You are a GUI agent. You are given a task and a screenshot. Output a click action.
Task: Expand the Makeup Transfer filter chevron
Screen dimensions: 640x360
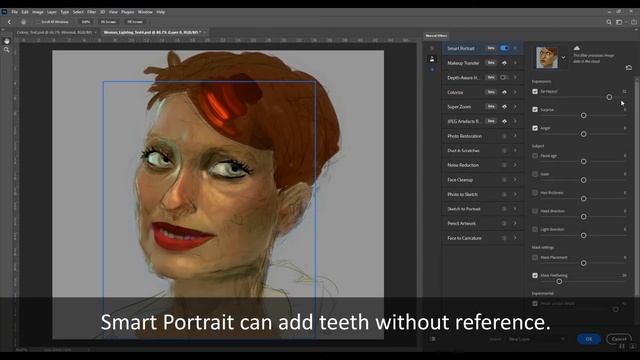coord(515,63)
